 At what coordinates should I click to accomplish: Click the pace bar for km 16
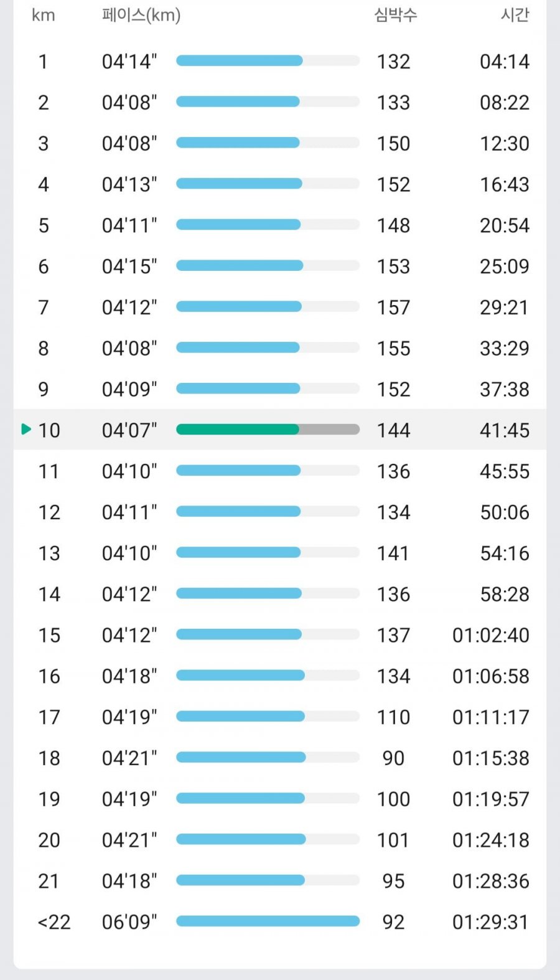click(x=268, y=675)
